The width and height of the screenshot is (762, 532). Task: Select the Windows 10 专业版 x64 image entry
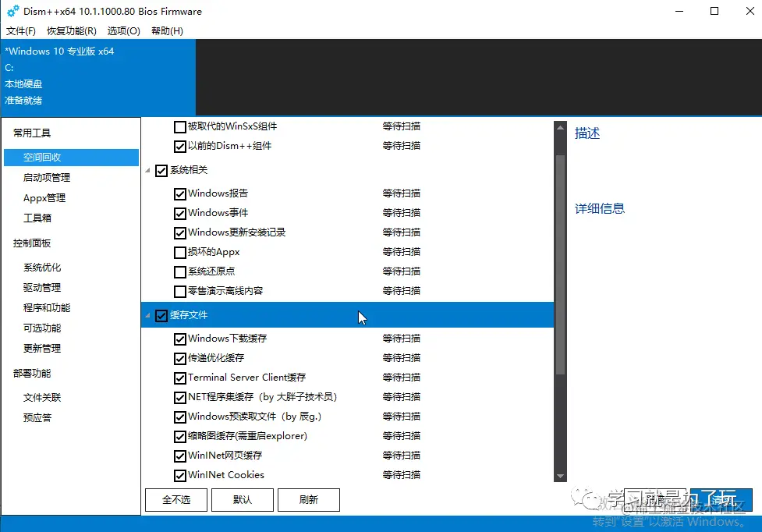pos(60,51)
